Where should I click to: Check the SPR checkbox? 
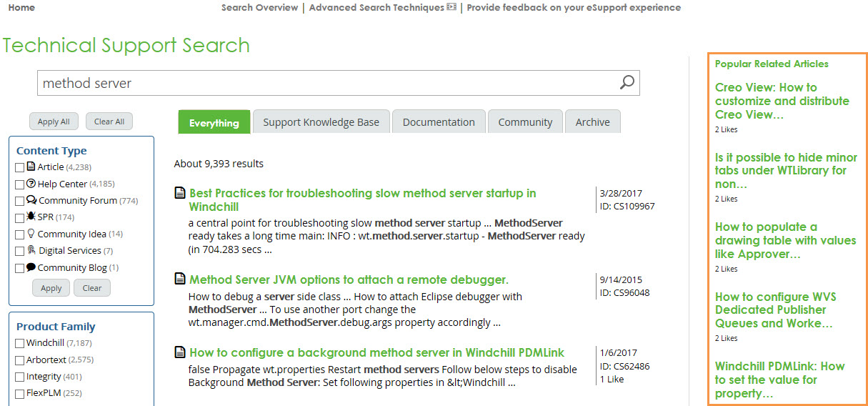(20, 217)
